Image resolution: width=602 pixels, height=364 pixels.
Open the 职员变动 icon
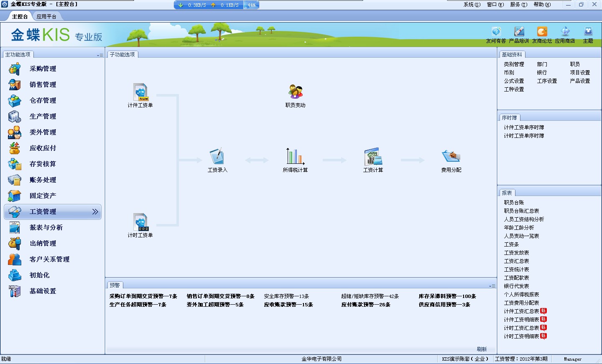coord(296,92)
